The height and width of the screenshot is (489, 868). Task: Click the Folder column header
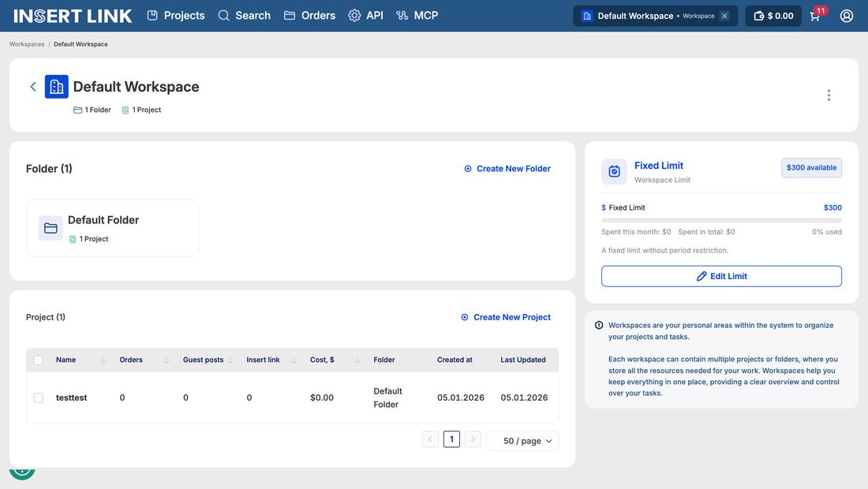[384, 360]
